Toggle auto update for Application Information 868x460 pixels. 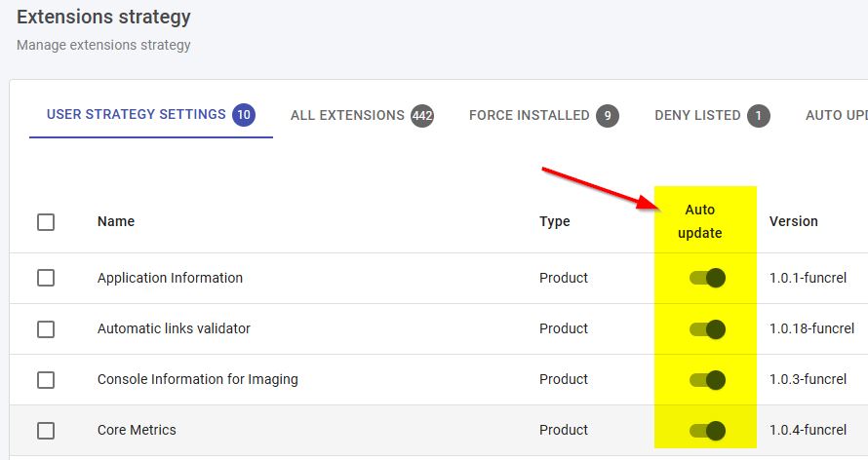point(707,278)
